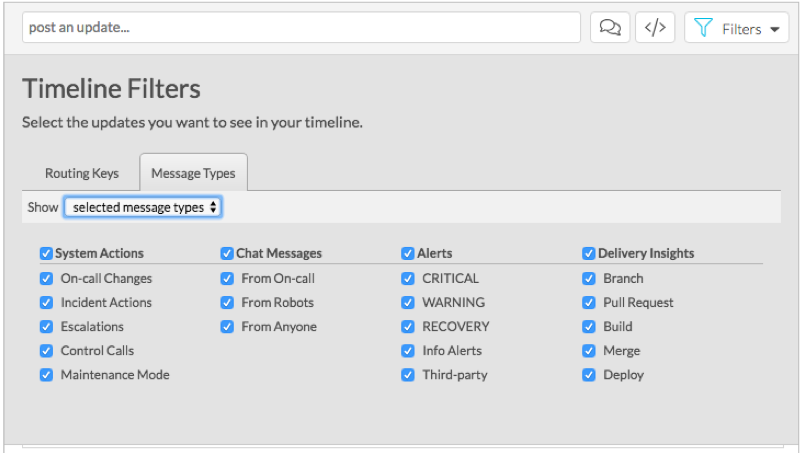Uncheck the From Robots checkbox

click(227, 303)
